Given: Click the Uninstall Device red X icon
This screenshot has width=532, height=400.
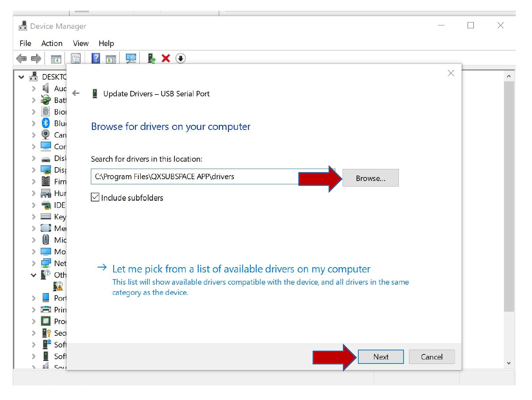Looking at the screenshot, I should tap(165, 58).
